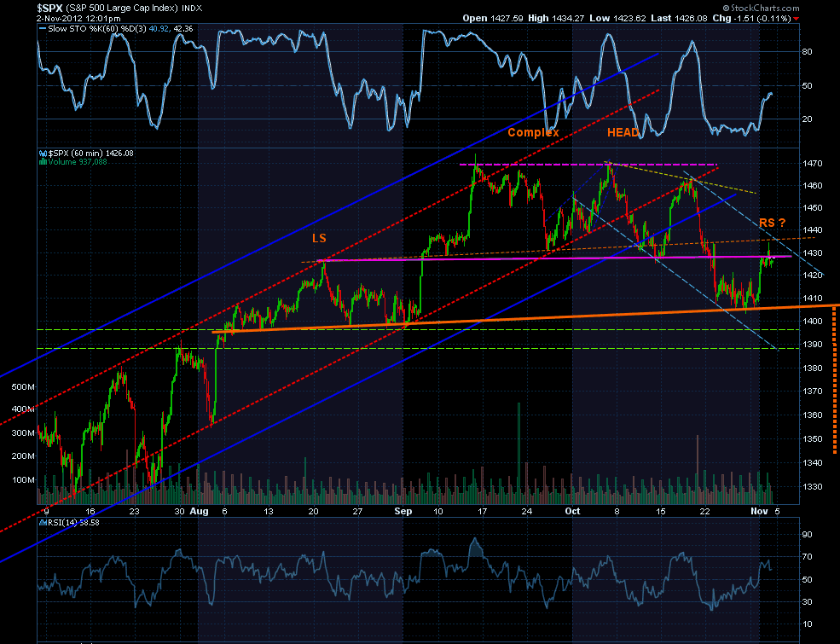Click the orange RS ? annotation
Viewport: 840px width, 644px height.
pyautogui.click(x=773, y=223)
